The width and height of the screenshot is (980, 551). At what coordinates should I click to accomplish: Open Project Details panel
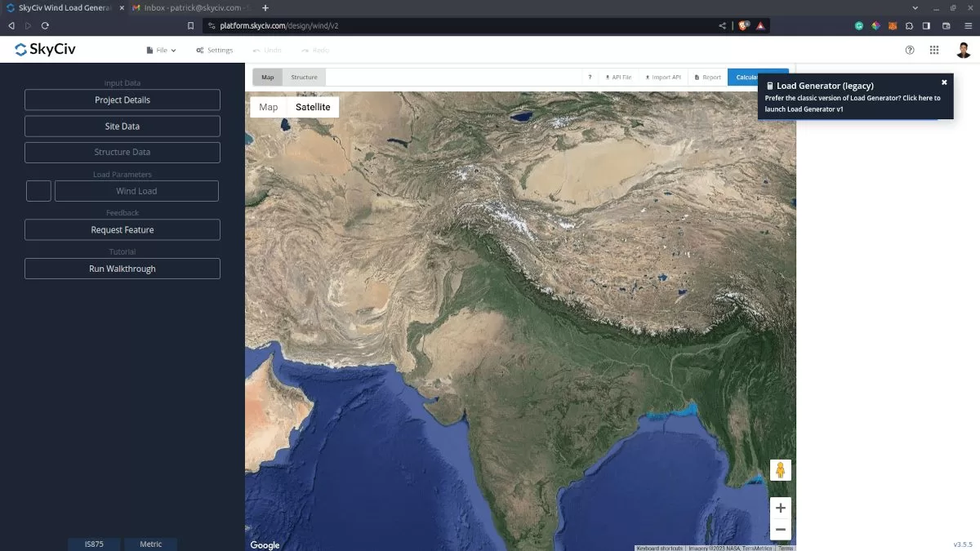[122, 100]
